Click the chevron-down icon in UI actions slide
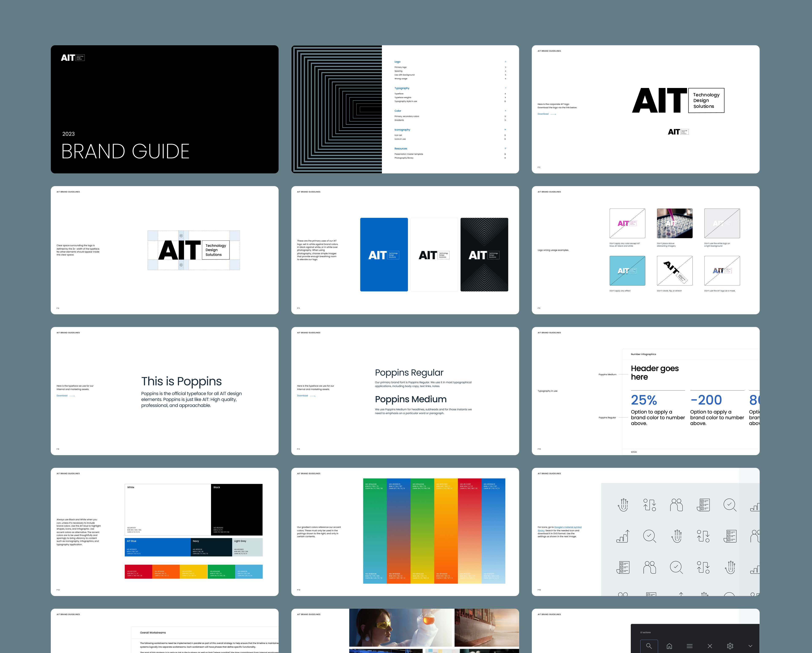 click(x=750, y=646)
